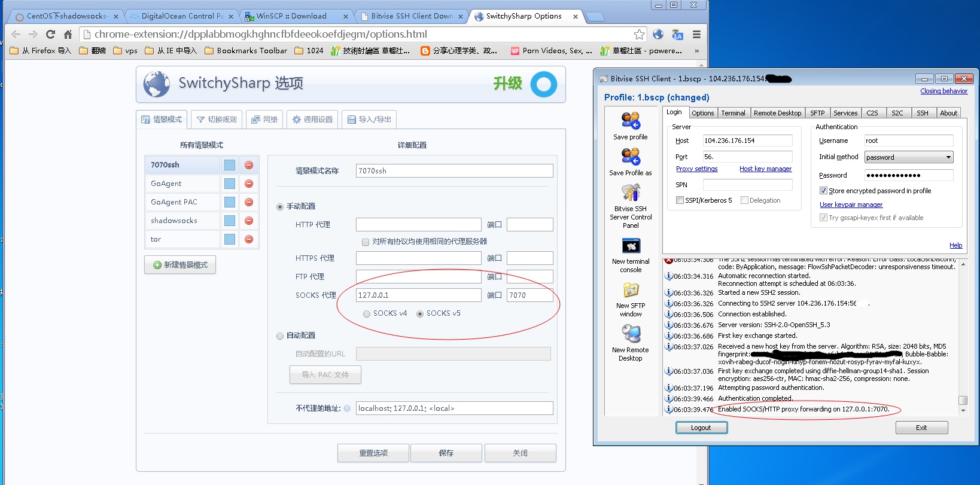Go back in Chrome

[x=16, y=34]
